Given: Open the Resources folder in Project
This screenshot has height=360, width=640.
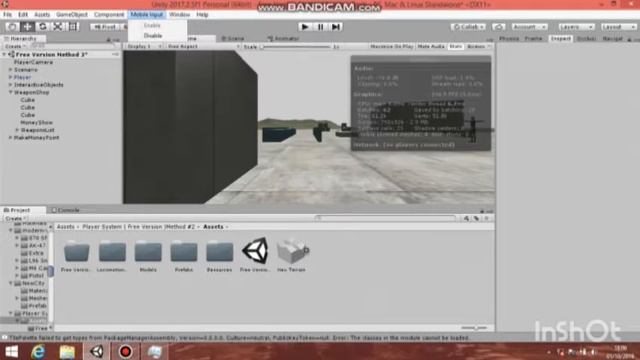Looking at the screenshot, I should (219, 256).
